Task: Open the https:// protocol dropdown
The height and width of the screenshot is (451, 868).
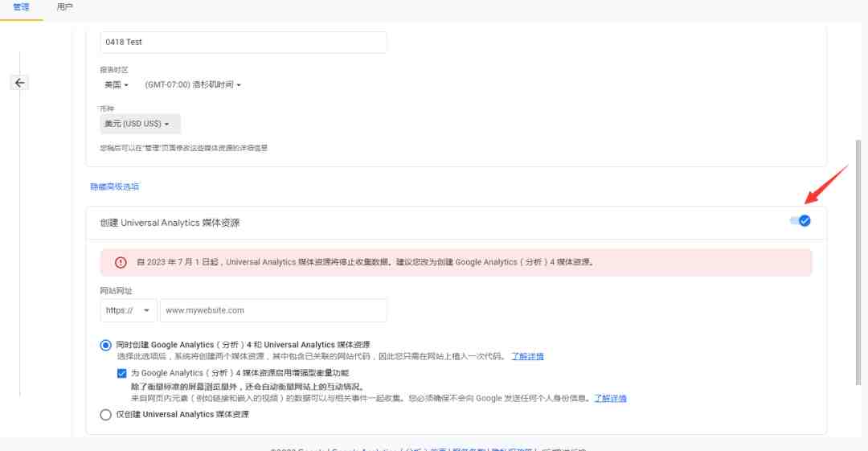Action: tap(129, 310)
